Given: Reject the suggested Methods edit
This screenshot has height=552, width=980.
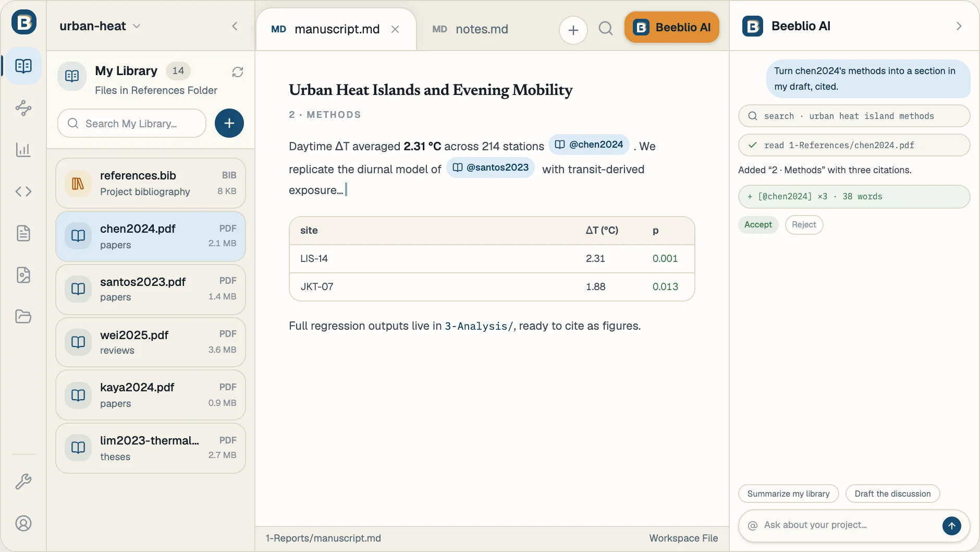Looking at the screenshot, I should tap(804, 225).
